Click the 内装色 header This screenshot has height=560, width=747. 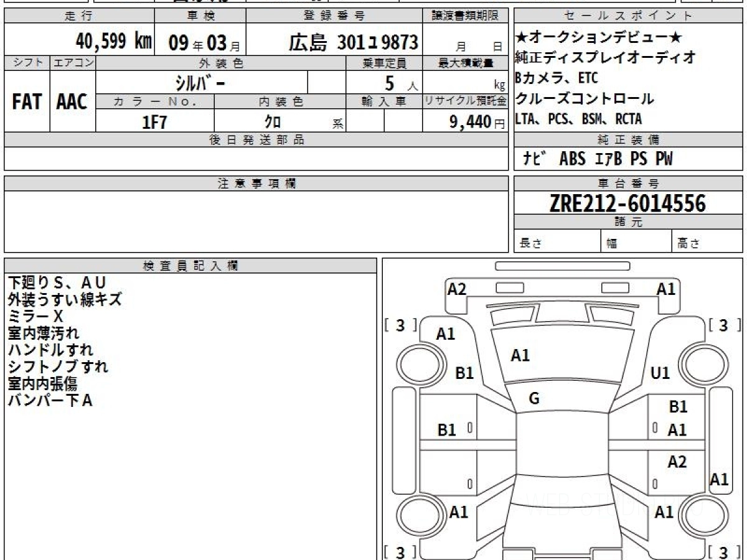(x=280, y=101)
